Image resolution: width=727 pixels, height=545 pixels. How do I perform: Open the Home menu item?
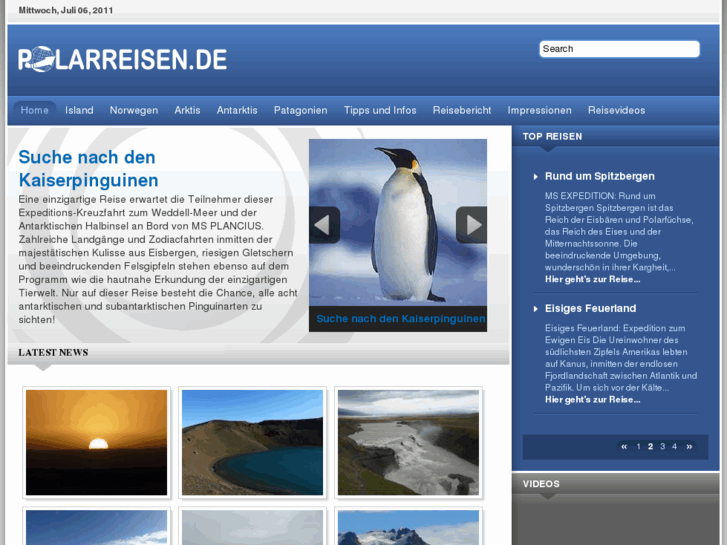(x=35, y=110)
